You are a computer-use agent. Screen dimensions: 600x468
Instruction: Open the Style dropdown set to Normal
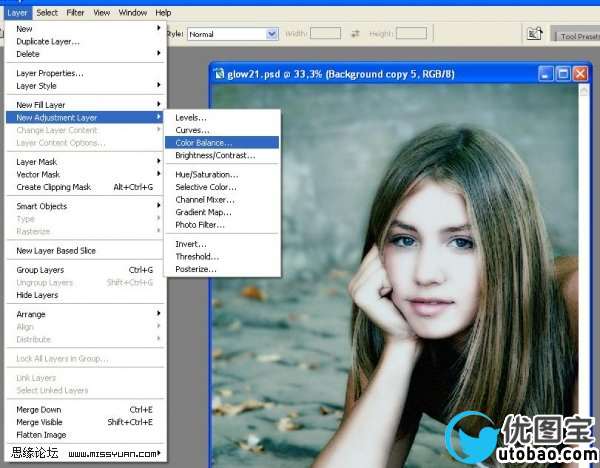click(x=232, y=33)
